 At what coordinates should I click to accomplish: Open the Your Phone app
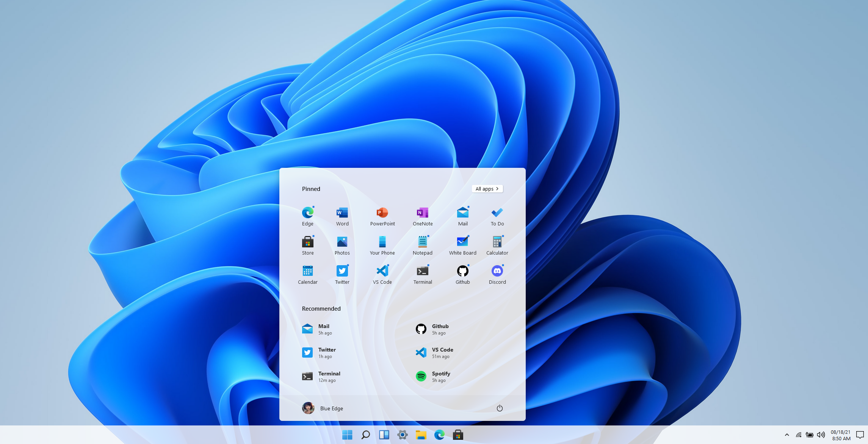coord(382,244)
